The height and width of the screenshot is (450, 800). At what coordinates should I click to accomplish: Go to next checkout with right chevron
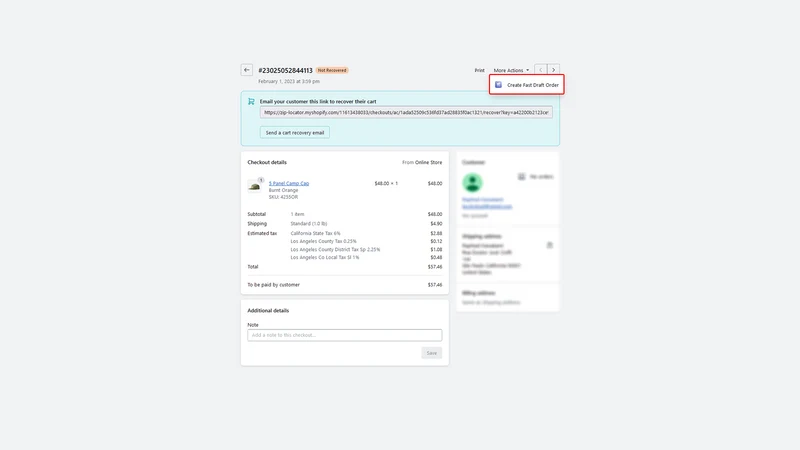click(x=554, y=70)
